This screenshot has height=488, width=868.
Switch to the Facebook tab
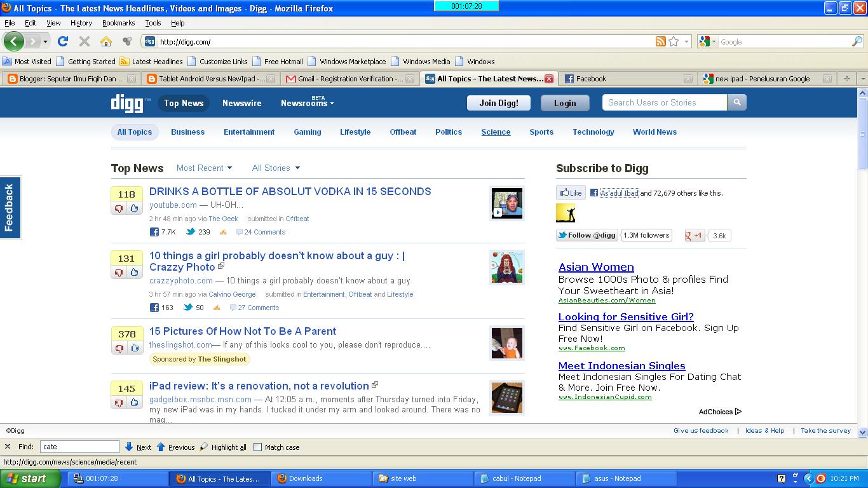(x=628, y=79)
